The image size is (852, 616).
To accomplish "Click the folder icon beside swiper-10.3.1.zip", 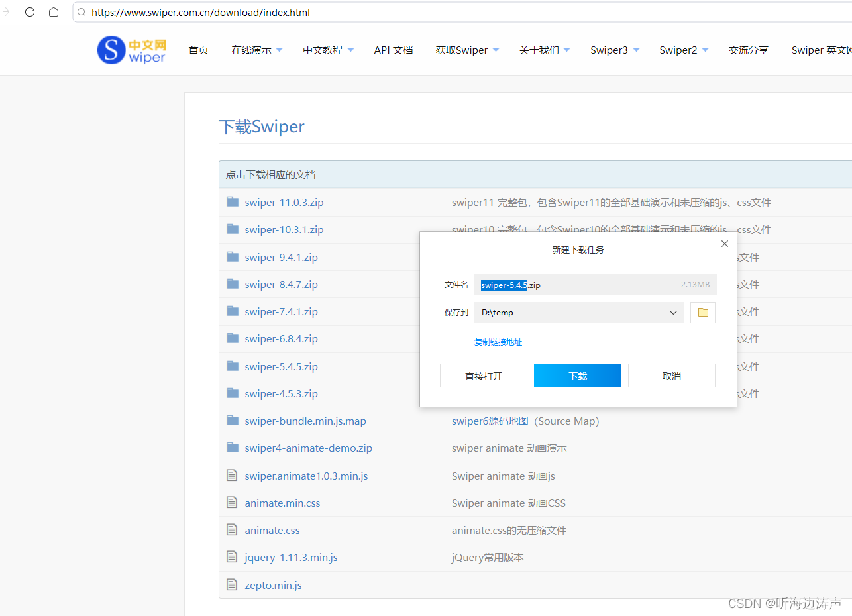I will coord(233,229).
